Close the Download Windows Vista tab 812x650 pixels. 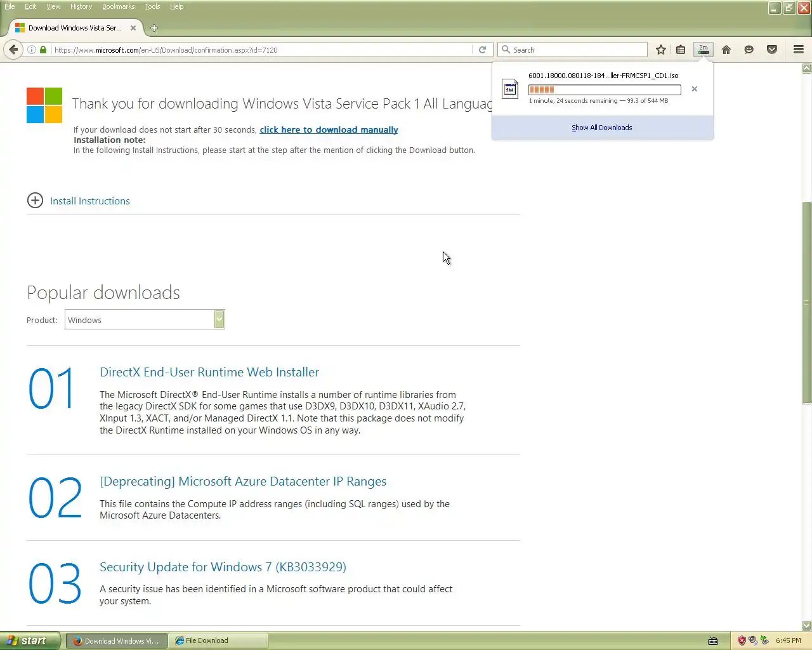(133, 28)
